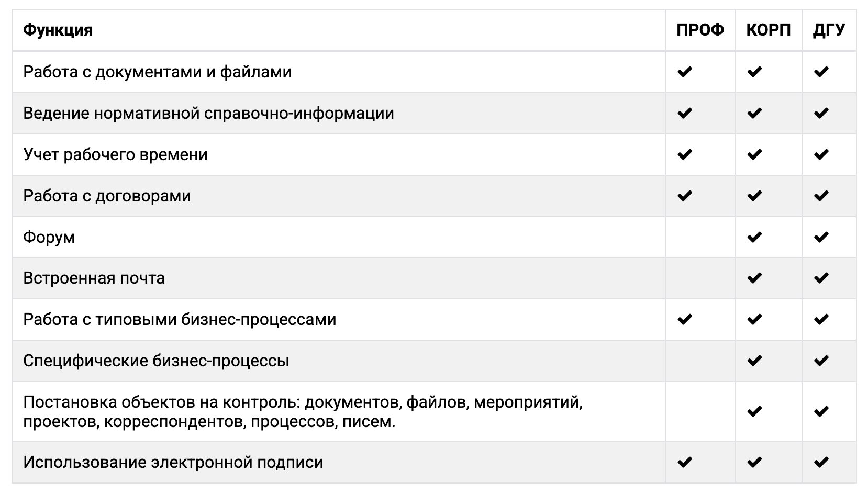Click the Форум row label
868x494 pixels.
(49, 237)
